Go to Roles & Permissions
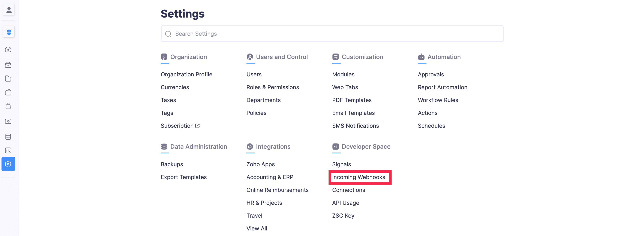Screen dimensions: 644x236 coord(273,87)
